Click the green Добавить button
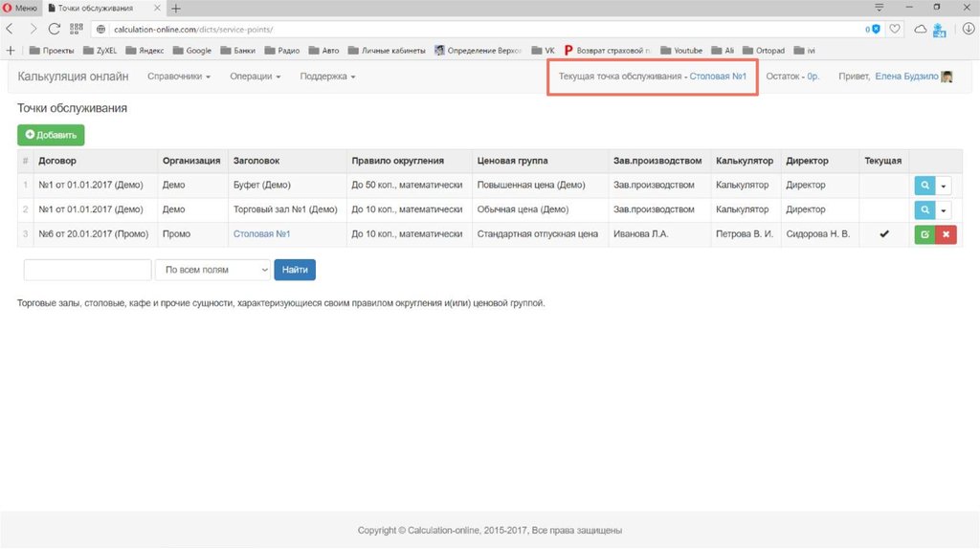Image resolution: width=980 pixels, height=549 pixels. [x=51, y=136]
